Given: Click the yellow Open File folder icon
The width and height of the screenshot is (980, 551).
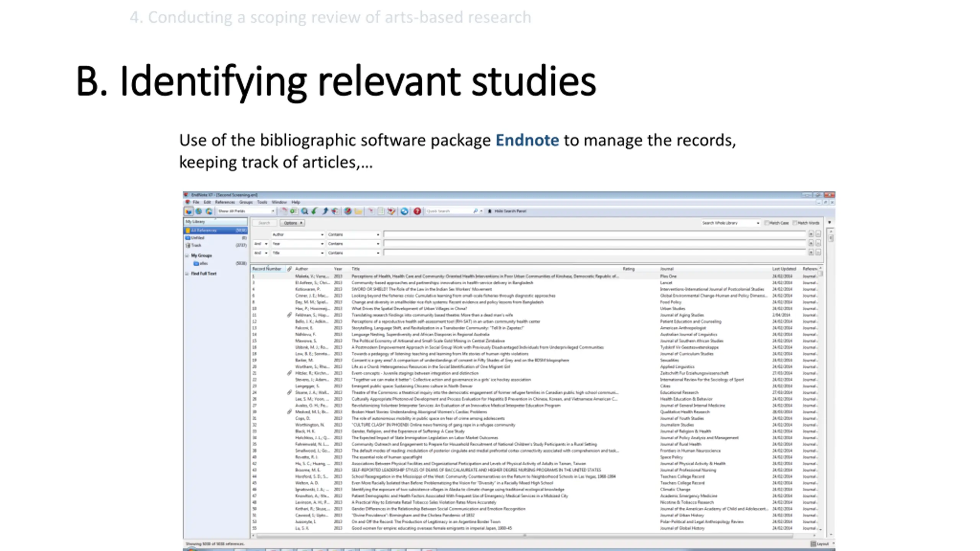Looking at the screenshot, I should 358,211.
